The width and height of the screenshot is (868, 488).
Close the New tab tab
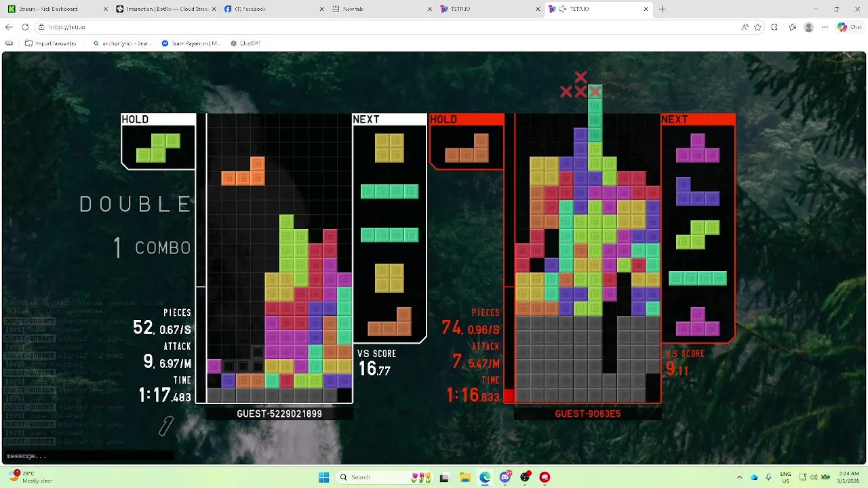click(x=430, y=9)
